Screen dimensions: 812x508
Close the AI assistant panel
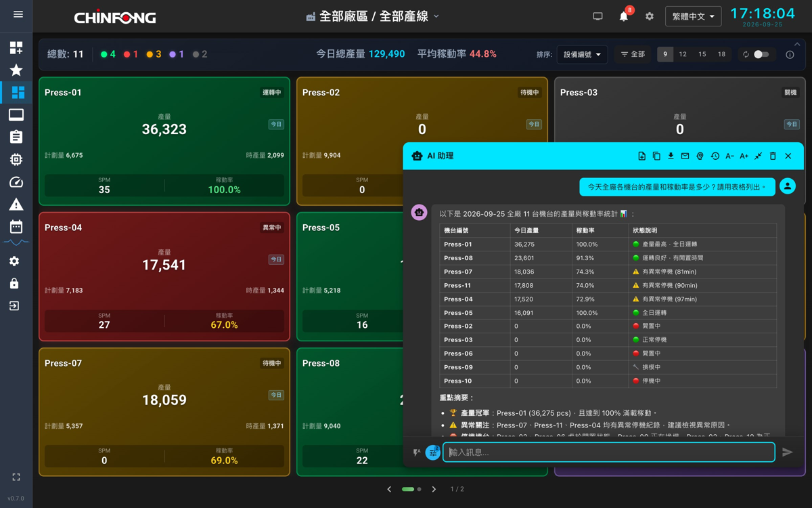(788, 156)
